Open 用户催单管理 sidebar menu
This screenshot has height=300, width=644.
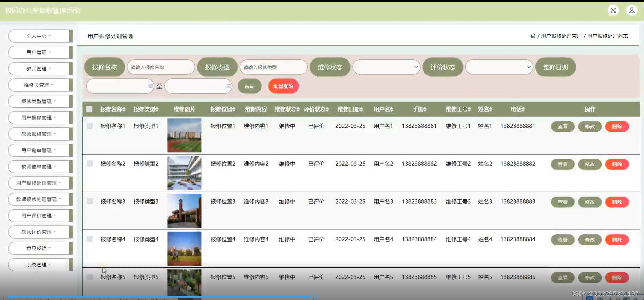click(x=40, y=150)
